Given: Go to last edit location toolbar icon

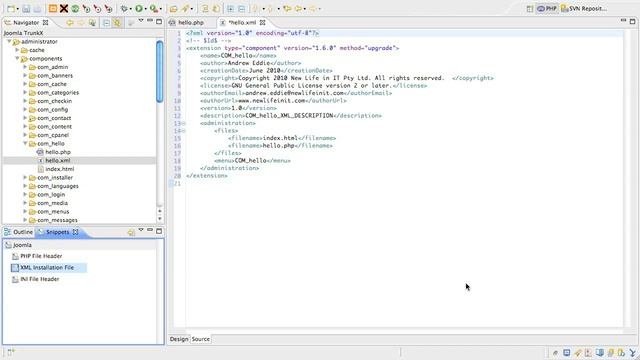Looking at the screenshot, I should (287, 9).
